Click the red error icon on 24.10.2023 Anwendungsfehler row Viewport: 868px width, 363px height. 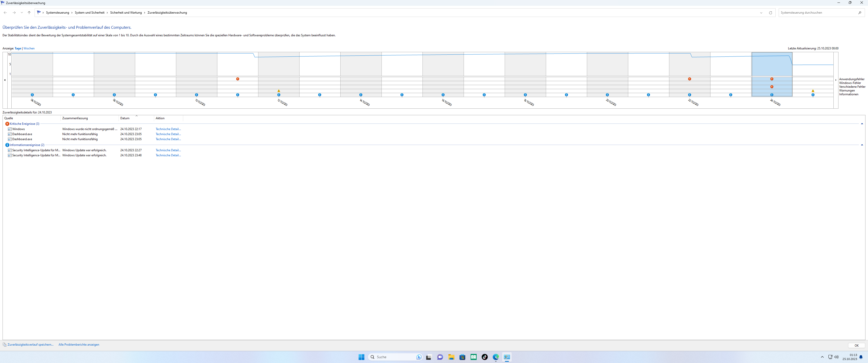click(x=772, y=79)
